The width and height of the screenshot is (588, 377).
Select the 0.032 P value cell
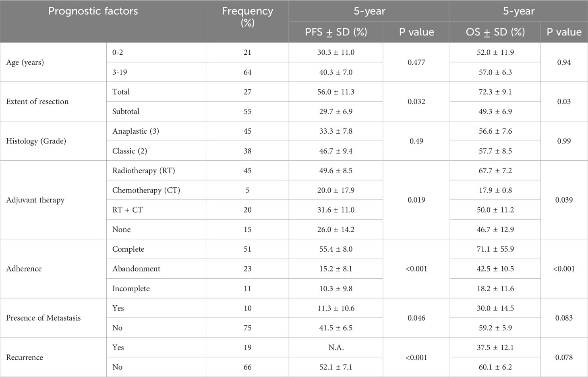point(416,101)
